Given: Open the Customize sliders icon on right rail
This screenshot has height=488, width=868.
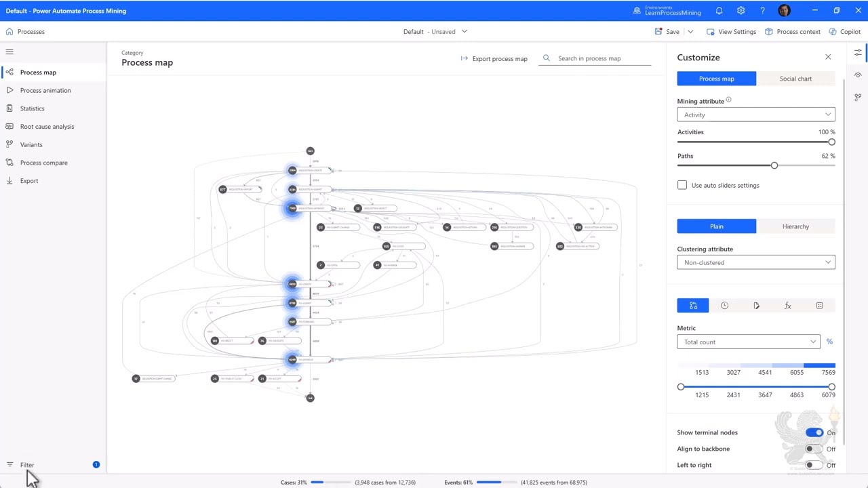Looking at the screenshot, I should click(x=858, y=52).
